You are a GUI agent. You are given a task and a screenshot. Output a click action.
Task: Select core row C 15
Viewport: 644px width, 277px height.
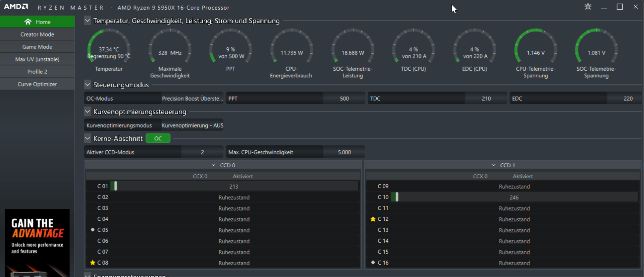(x=503, y=252)
